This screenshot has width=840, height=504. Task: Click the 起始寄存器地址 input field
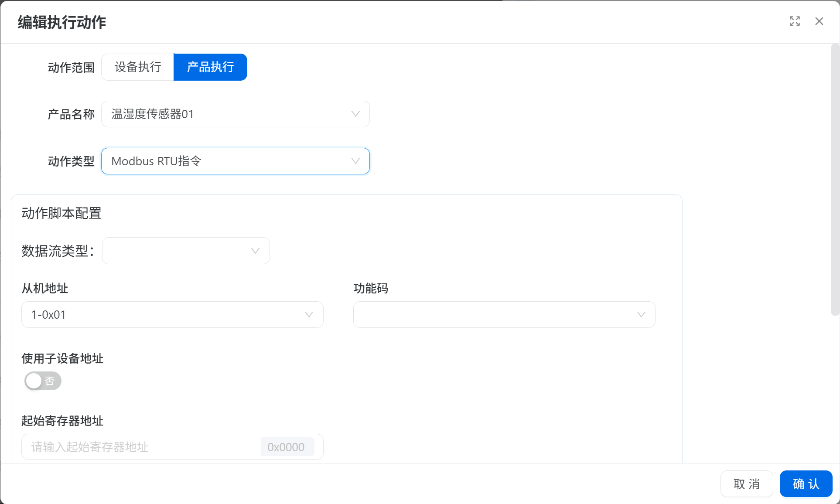tap(140, 447)
